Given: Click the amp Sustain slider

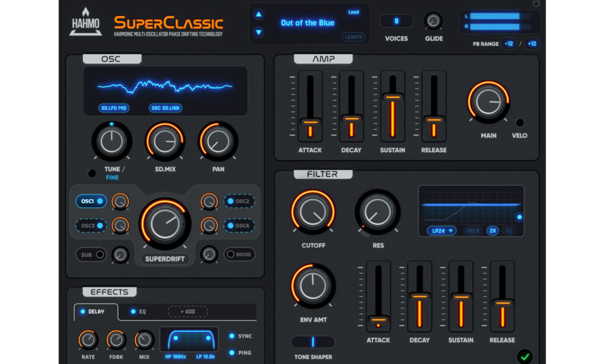Looking at the screenshot, I should (392, 106).
